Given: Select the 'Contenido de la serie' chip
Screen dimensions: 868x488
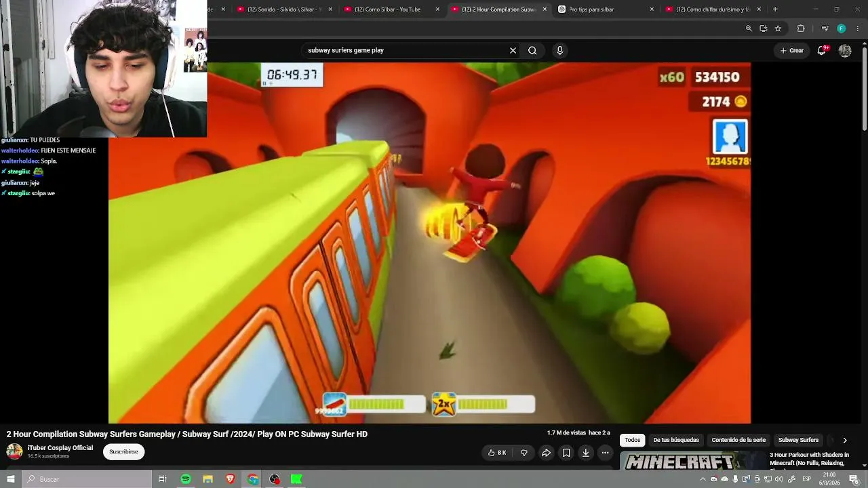Looking at the screenshot, I should [x=738, y=441].
